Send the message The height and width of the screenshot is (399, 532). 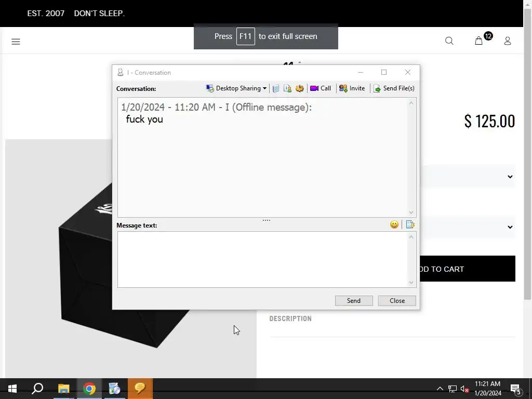click(x=354, y=301)
